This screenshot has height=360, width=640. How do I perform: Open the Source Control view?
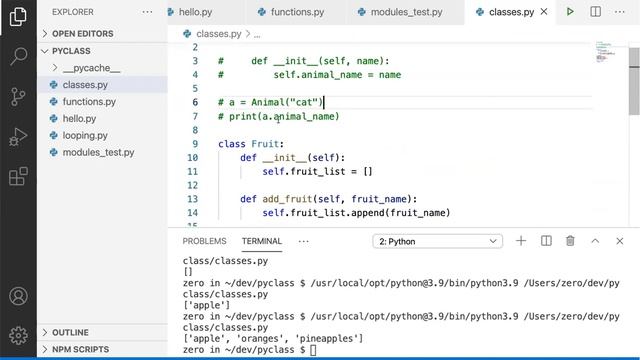pyautogui.click(x=18, y=97)
